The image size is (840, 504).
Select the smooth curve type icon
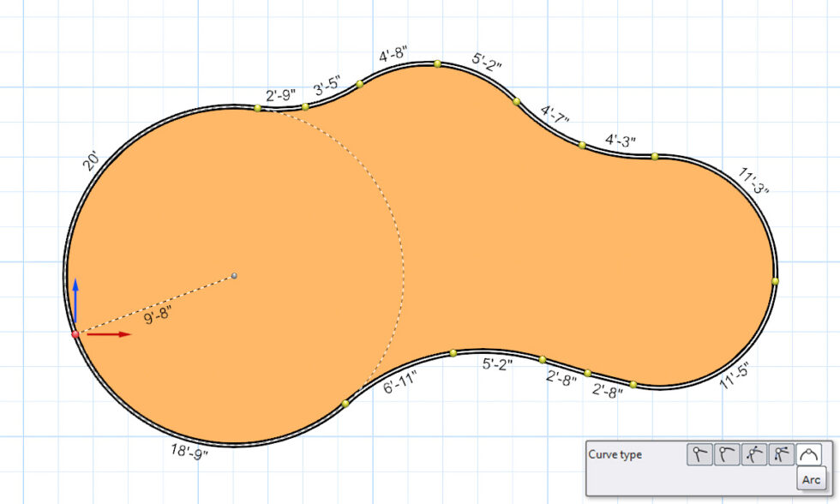coord(726,454)
